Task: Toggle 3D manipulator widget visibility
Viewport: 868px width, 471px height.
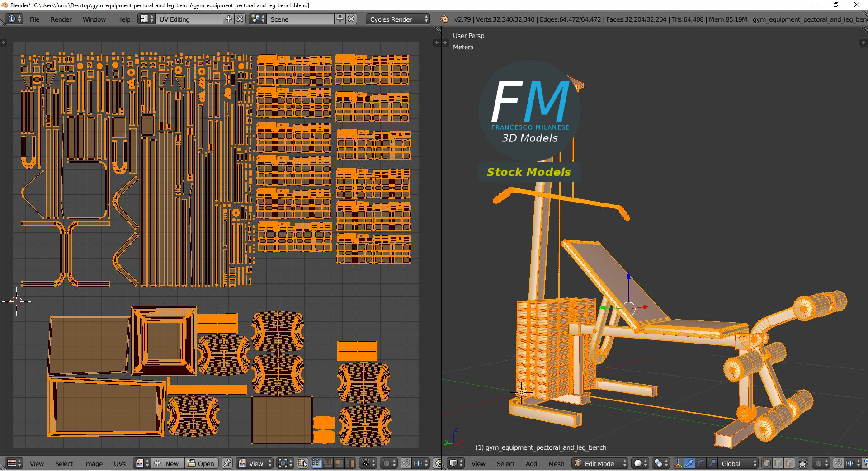Action: pyautogui.click(x=678, y=463)
